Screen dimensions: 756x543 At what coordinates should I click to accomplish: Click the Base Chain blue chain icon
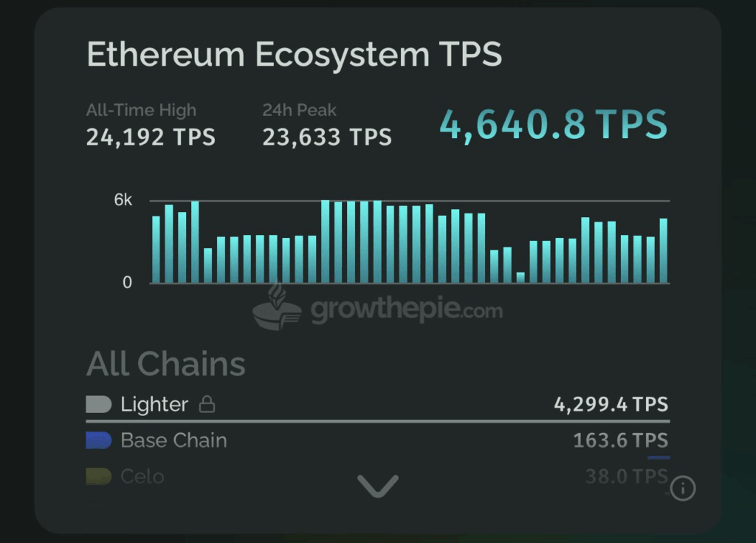(99, 440)
